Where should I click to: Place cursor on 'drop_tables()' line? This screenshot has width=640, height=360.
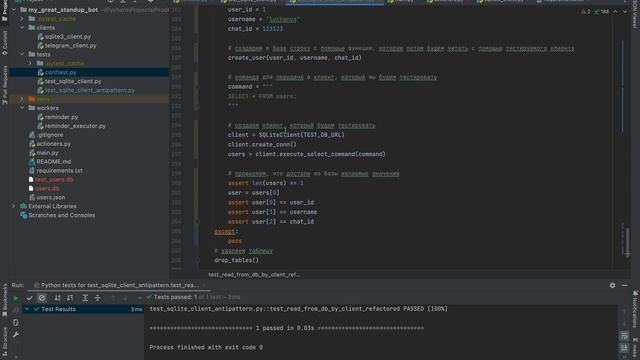[x=236, y=260]
